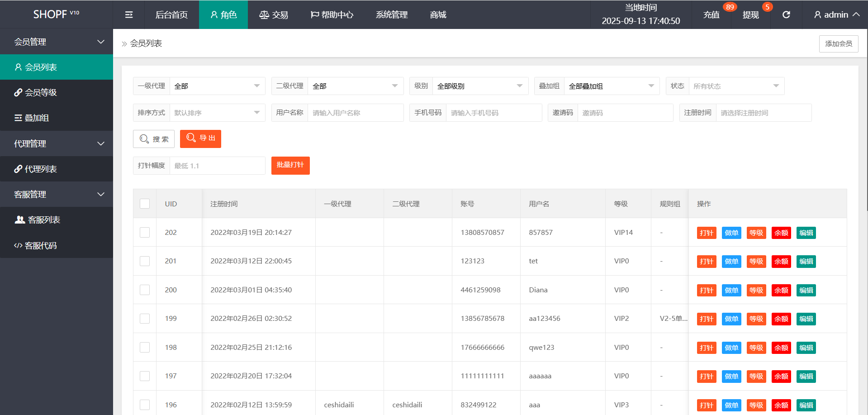Check the box for UID 199
This screenshot has height=415, width=868.
(145, 319)
